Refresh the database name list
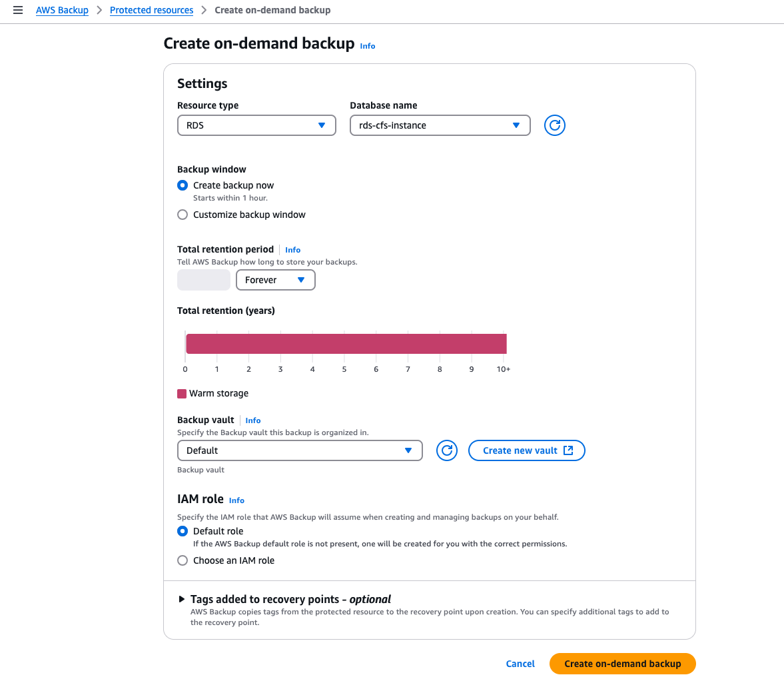The width and height of the screenshot is (784, 691). pyautogui.click(x=554, y=125)
